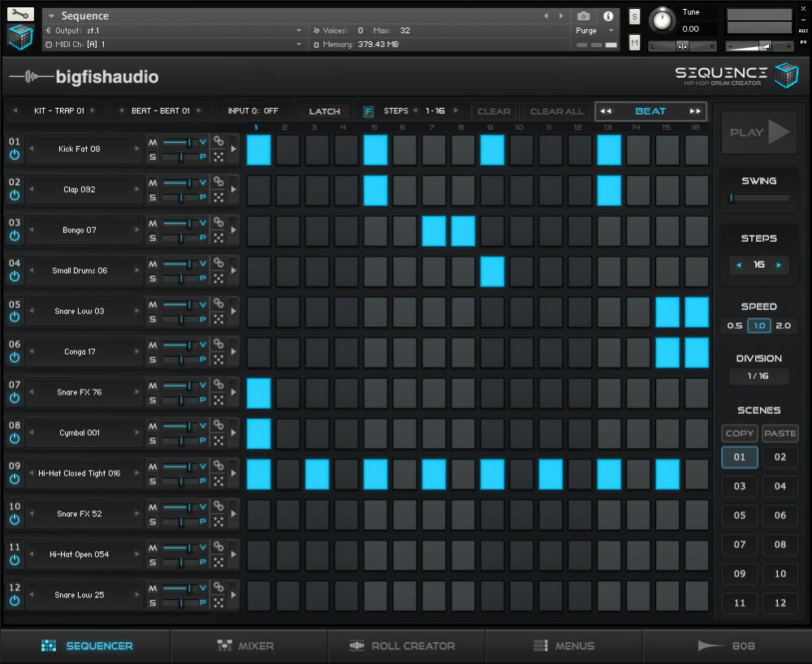Open the ROLL CREATOR tab
Image resolution: width=812 pixels, height=664 pixels.
405,645
